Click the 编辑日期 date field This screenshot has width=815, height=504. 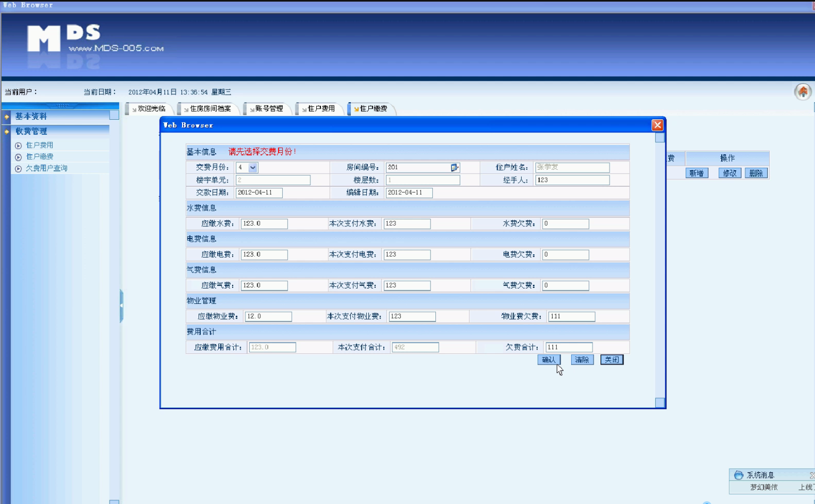click(409, 193)
